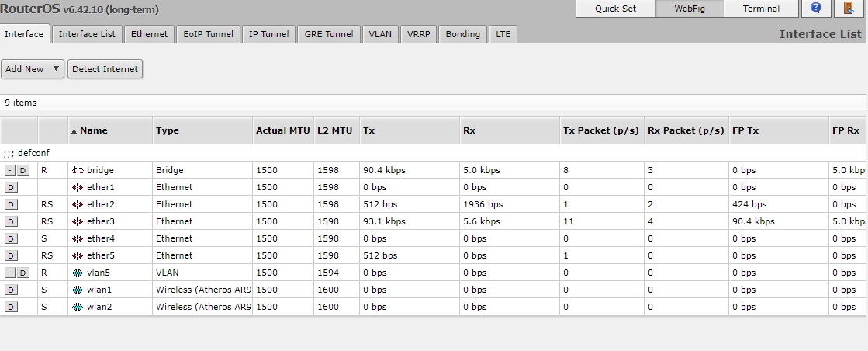
Task: Open the bridge interface name
Action: (100, 170)
